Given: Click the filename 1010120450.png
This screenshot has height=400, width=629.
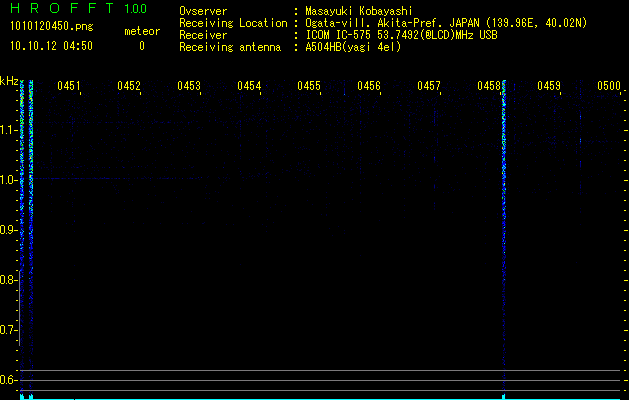Looking at the screenshot, I should (x=52, y=26).
